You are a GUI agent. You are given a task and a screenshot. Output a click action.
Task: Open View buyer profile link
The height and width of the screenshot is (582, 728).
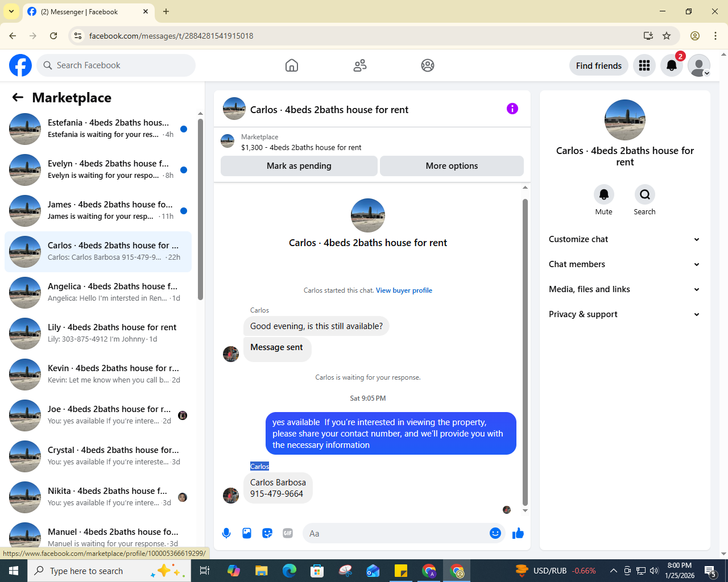[x=404, y=290]
